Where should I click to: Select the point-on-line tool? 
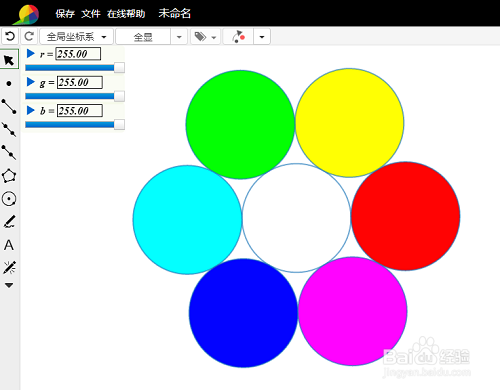[9, 152]
